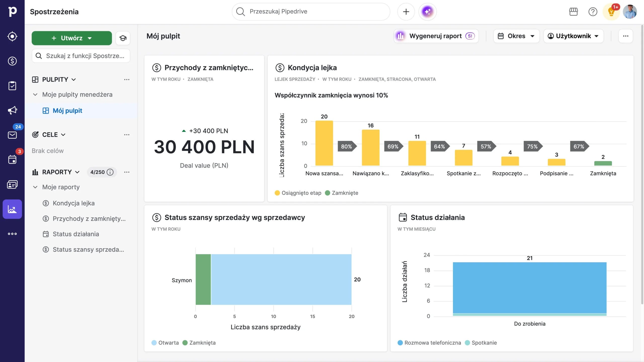The height and width of the screenshot is (362, 644).
Task: Open Przychody z zamkniętyc... widget title
Action: (x=209, y=68)
